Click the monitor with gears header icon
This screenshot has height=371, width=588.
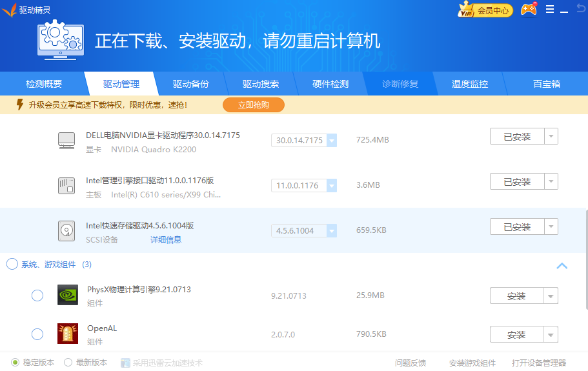coord(61,40)
